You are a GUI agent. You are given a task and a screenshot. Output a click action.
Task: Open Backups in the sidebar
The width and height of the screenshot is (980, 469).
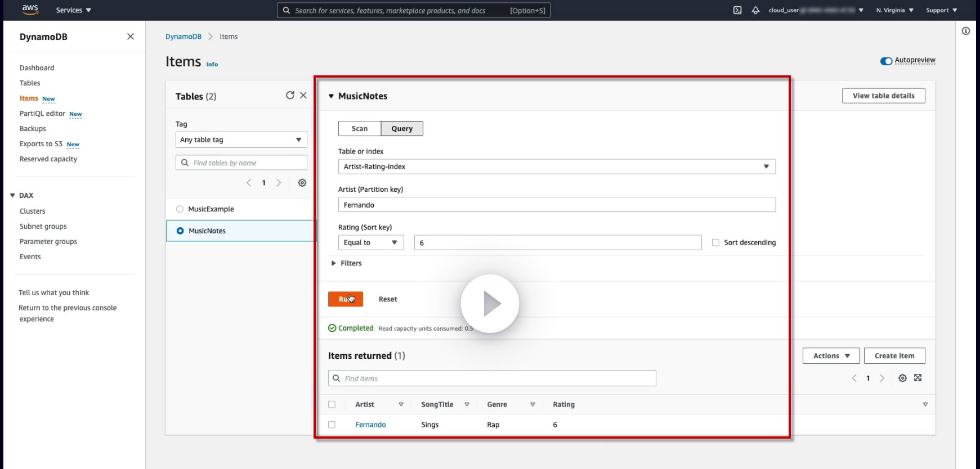coord(33,129)
